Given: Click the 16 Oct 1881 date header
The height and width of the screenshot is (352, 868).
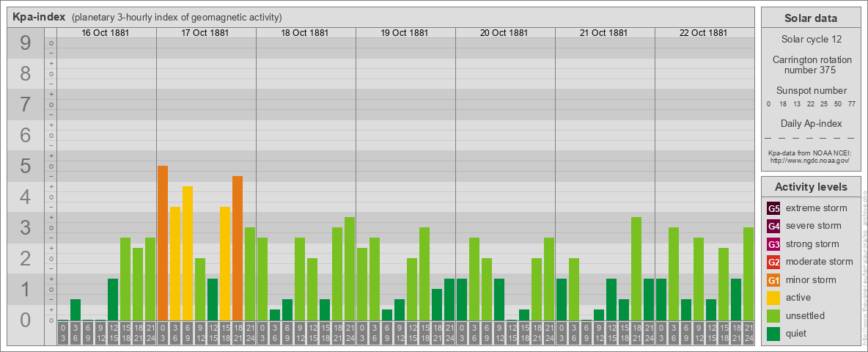Looking at the screenshot, I should pyautogui.click(x=105, y=33).
